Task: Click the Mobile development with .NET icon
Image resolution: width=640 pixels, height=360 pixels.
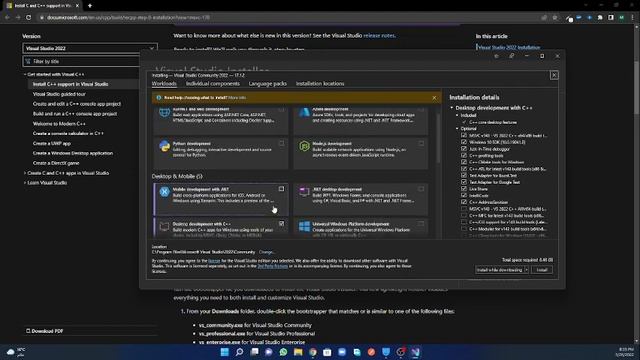Action: [164, 192]
